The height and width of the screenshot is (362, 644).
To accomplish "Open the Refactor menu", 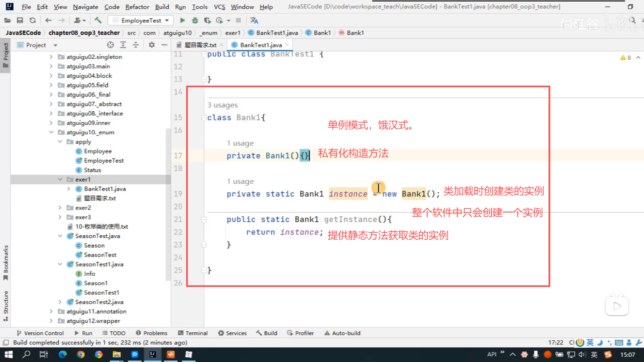I will pyautogui.click(x=137, y=7).
